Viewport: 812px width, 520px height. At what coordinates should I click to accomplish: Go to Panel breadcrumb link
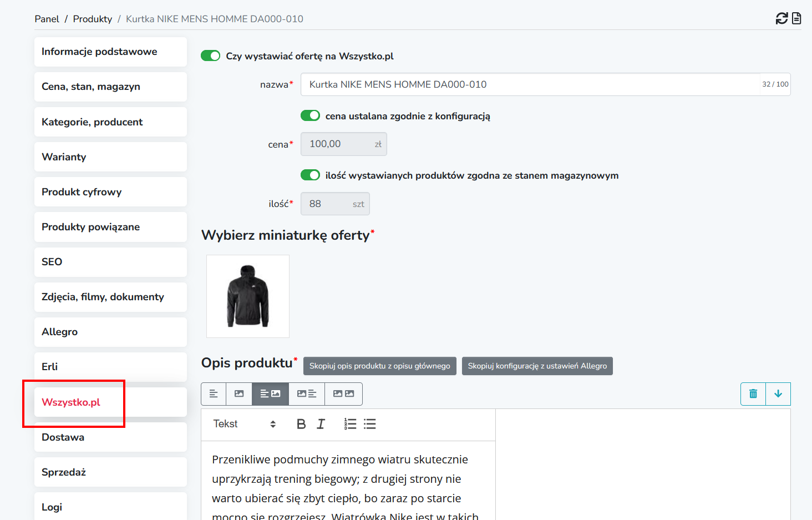(x=47, y=19)
